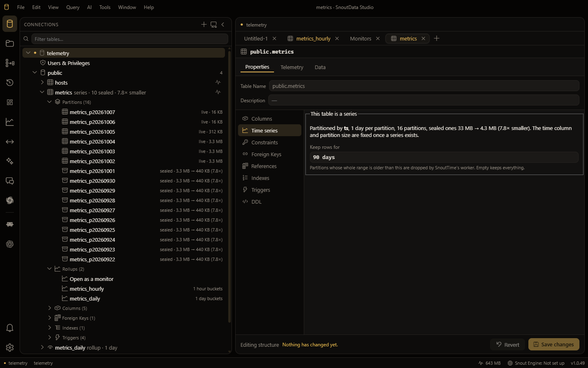Expand the hosts table node
This screenshot has height=368, width=588.
point(42,82)
